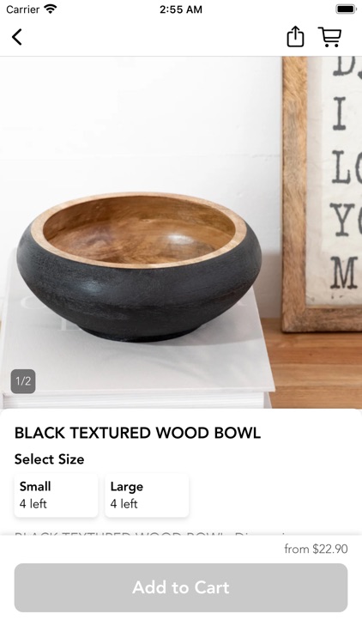The image size is (362, 644).
Task: Tap the 2:55 AM clock in status bar
Action: click(x=181, y=9)
